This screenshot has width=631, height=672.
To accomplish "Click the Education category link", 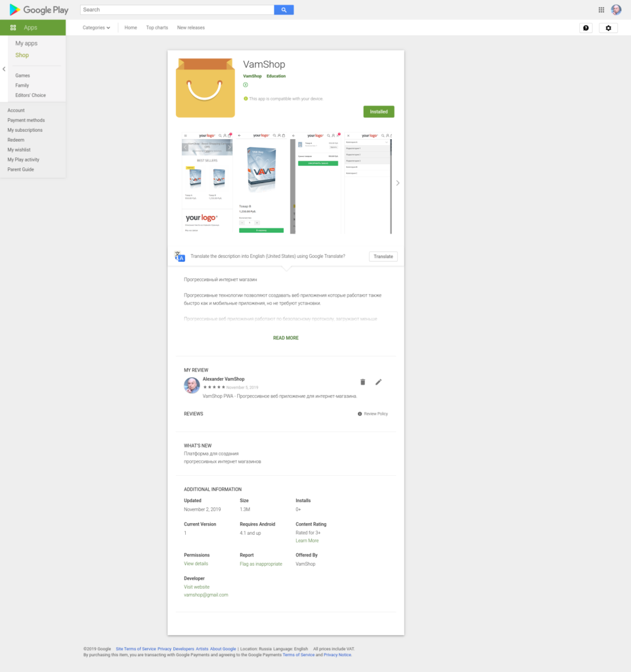I will pyautogui.click(x=276, y=76).
